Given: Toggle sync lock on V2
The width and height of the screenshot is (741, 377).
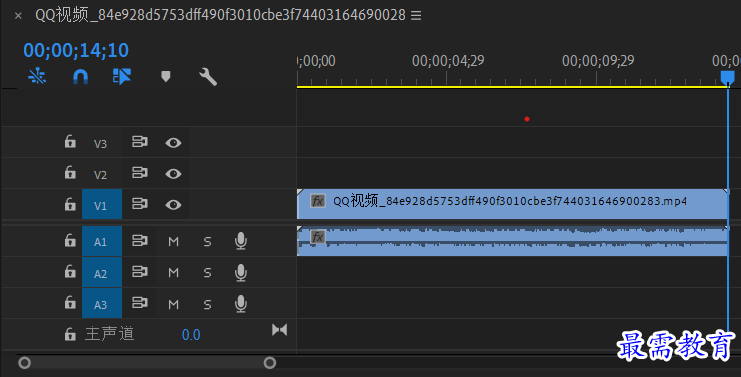Looking at the screenshot, I should [x=139, y=173].
